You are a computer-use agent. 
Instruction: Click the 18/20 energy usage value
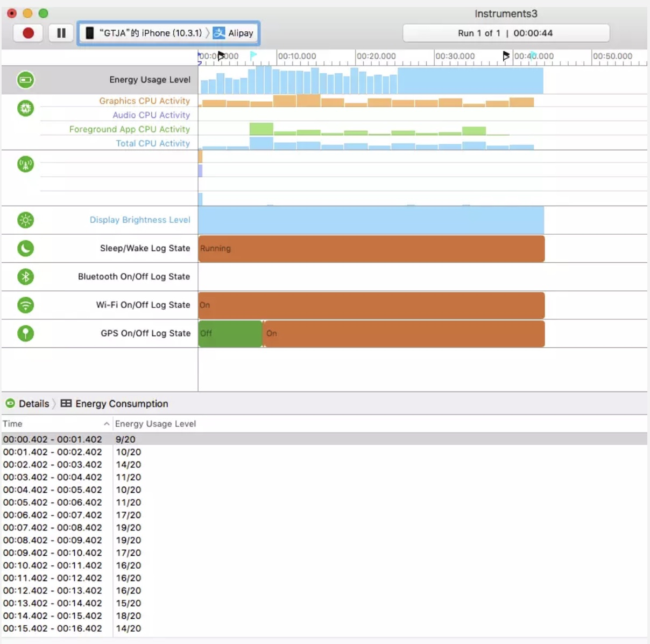[x=129, y=615]
